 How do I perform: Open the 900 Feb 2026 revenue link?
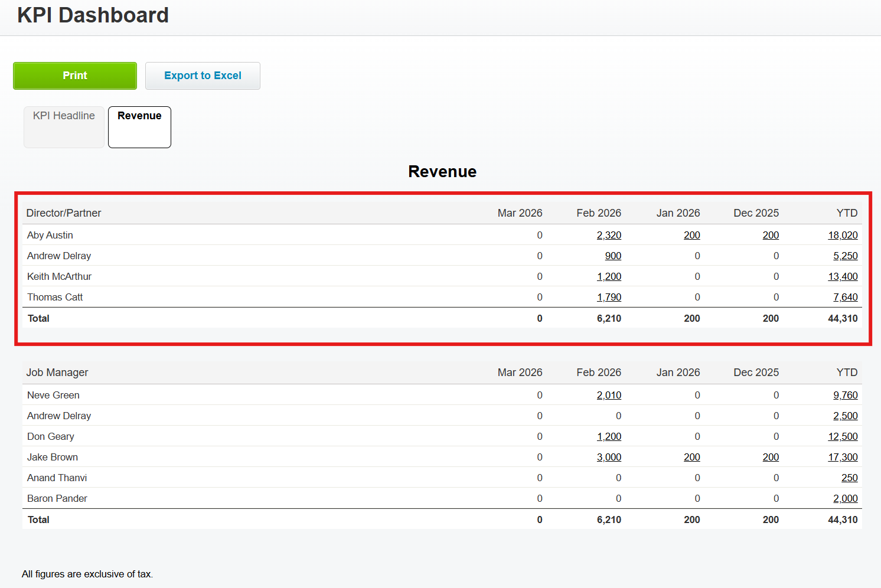click(613, 256)
